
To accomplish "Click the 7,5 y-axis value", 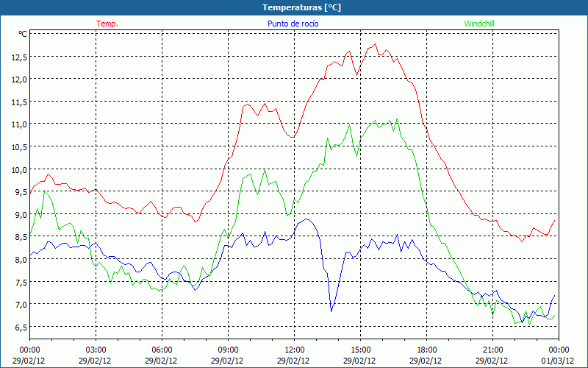I will tap(21, 282).
